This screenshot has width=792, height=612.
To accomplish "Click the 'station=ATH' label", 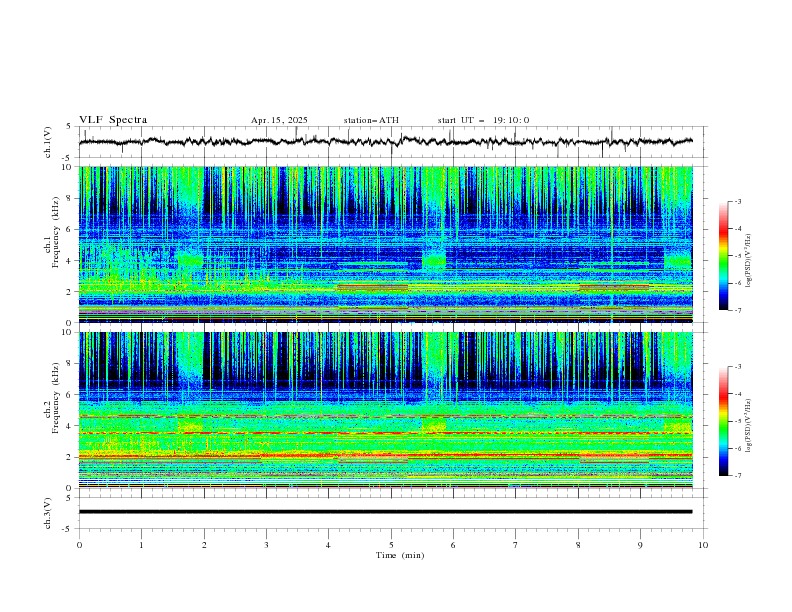I will coord(371,120).
